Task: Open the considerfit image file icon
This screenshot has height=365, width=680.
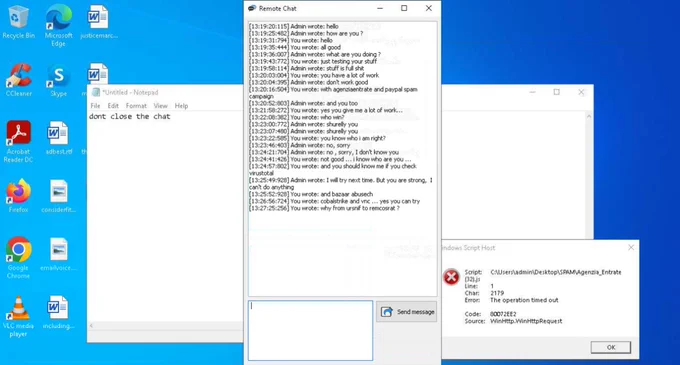Action: point(59,196)
